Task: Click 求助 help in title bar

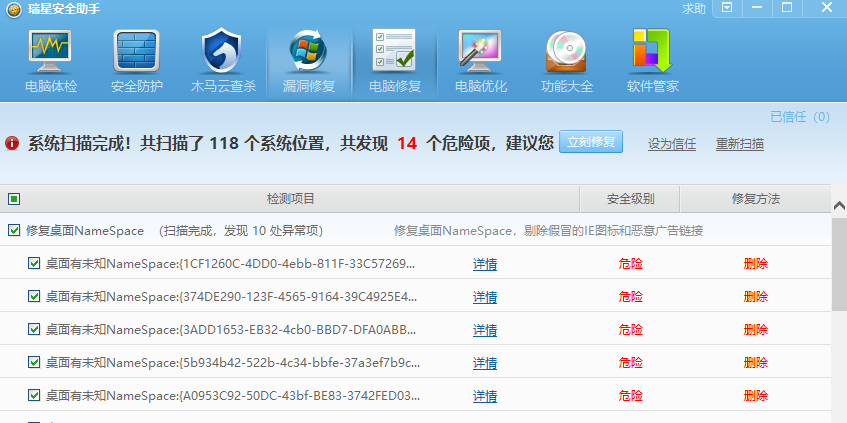Action: (x=693, y=8)
